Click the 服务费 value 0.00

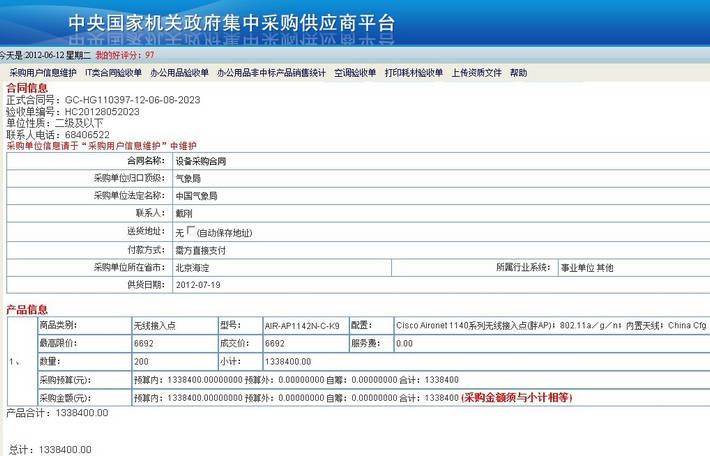[404, 343]
